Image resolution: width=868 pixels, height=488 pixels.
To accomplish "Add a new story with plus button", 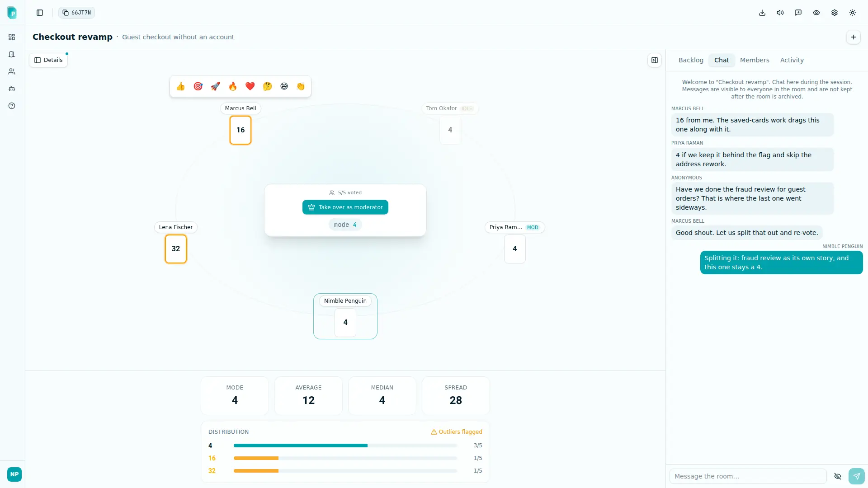I will pyautogui.click(x=854, y=37).
